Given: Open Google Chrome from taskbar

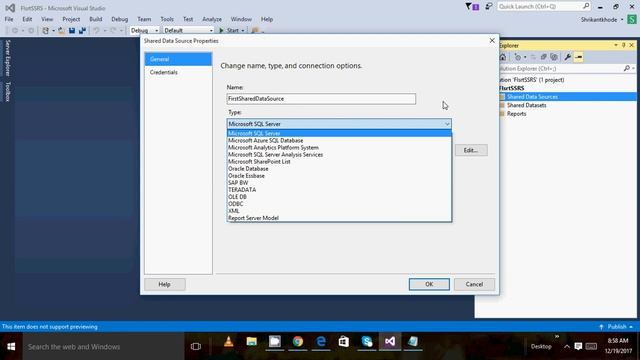Looking at the screenshot, I should pos(298,342).
